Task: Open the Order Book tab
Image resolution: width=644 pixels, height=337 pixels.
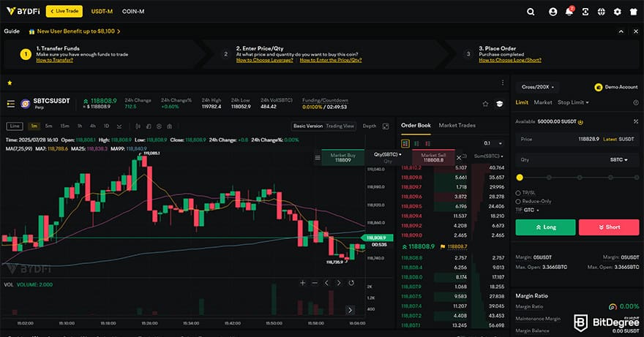Action: click(416, 125)
